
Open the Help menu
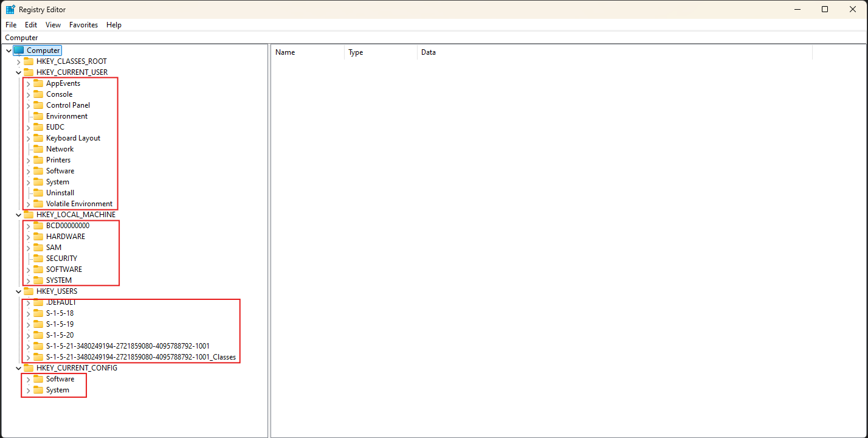click(x=114, y=25)
